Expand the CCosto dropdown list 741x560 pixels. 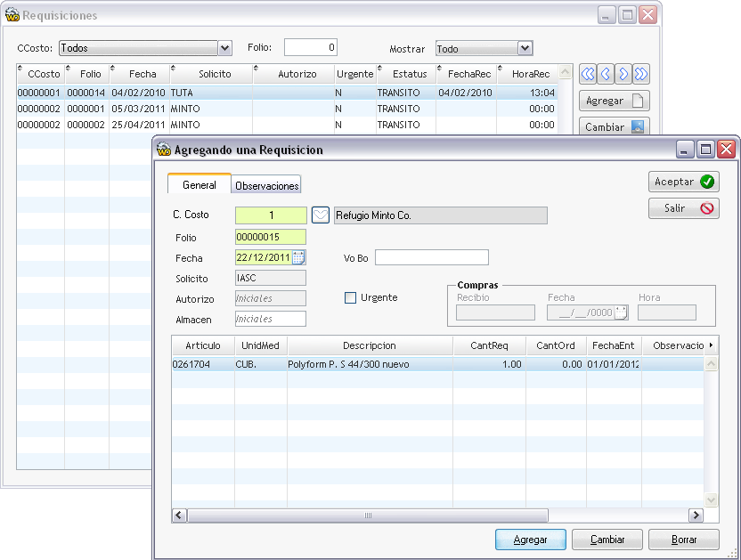click(225, 48)
